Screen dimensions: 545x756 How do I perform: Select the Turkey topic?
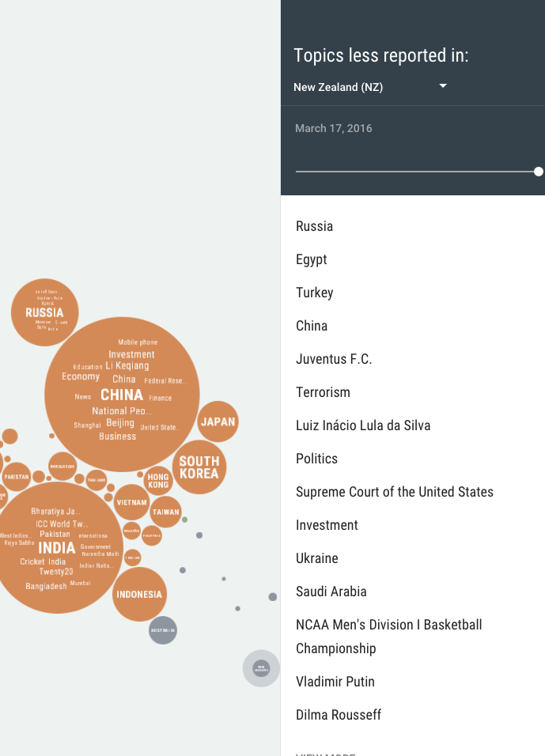[x=315, y=293]
